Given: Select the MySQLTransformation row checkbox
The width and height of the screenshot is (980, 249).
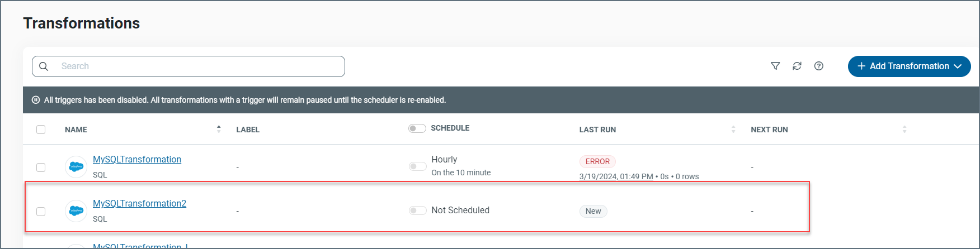Looking at the screenshot, I should click(x=41, y=167).
